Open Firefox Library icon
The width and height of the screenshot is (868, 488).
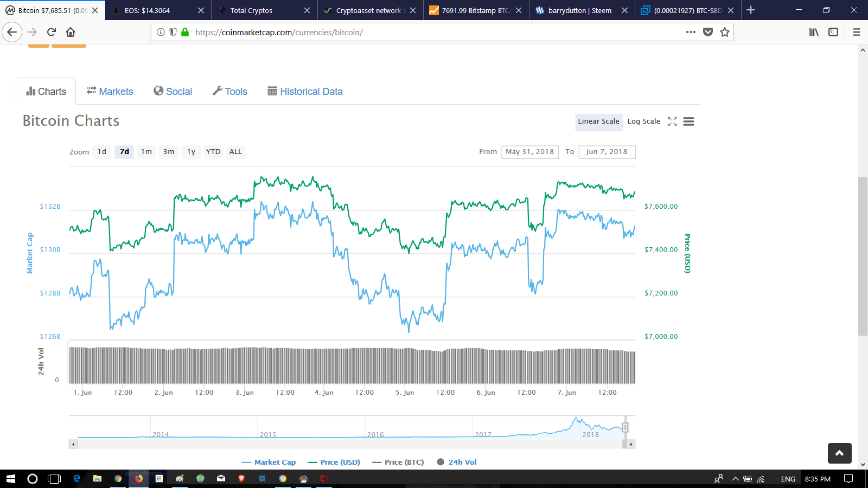814,32
